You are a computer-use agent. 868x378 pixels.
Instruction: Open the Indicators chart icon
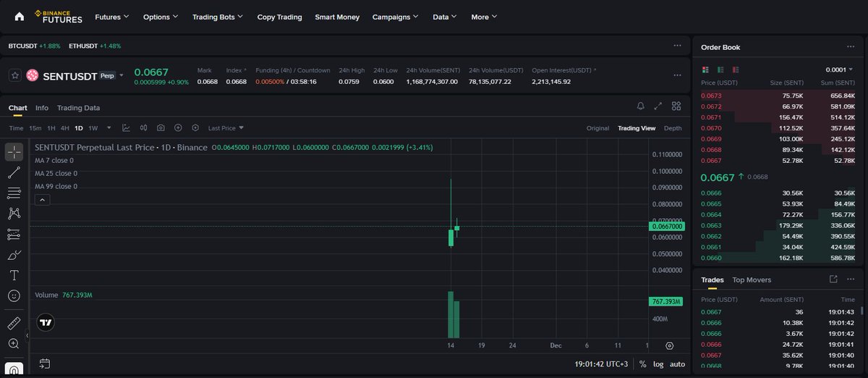tap(126, 127)
